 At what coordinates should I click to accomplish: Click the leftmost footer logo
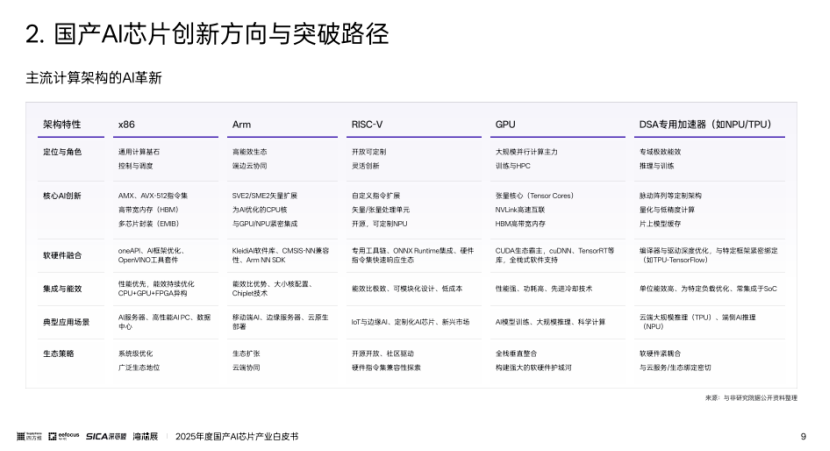coord(28,437)
